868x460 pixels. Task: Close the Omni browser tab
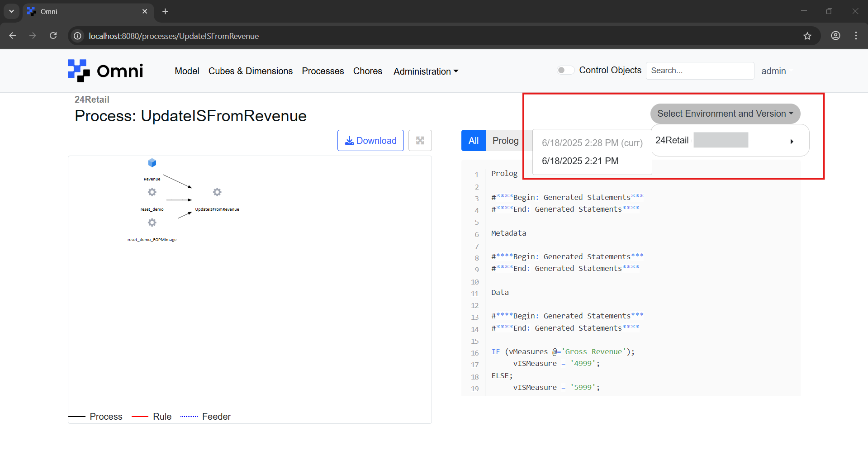[x=145, y=11]
